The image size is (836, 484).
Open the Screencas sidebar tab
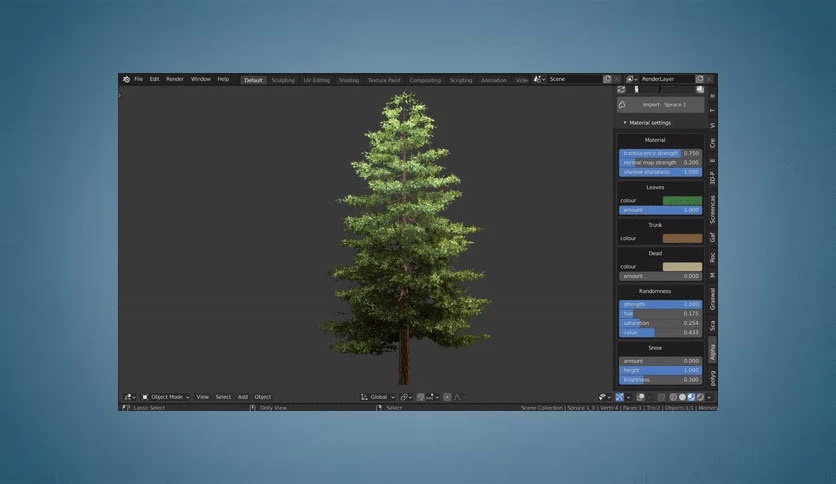712,209
